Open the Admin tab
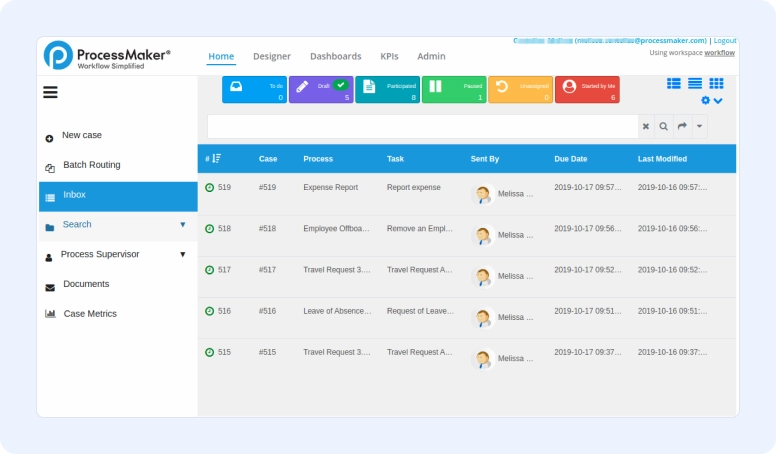 click(x=431, y=56)
